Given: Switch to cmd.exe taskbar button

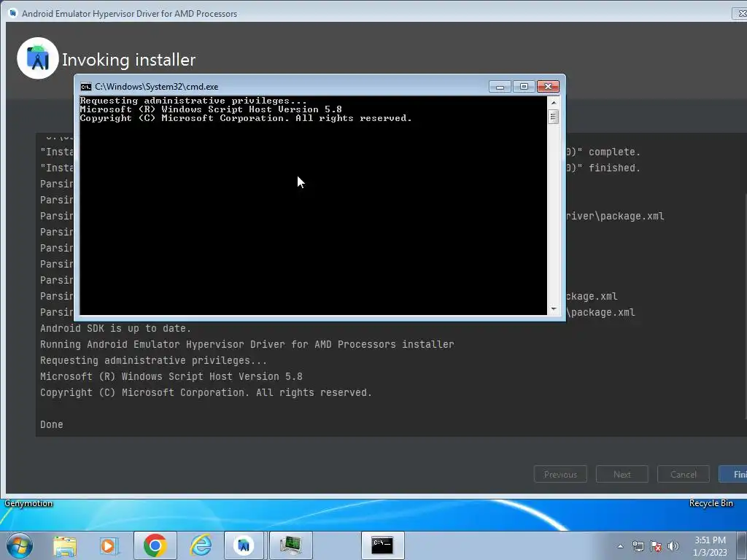Looking at the screenshot, I should click(x=382, y=545).
